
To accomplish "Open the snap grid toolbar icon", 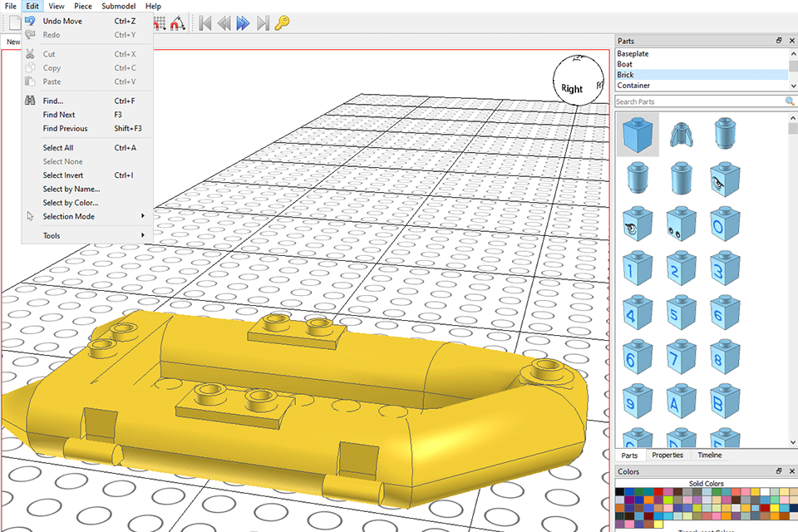I will pyautogui.click(x=160, y=23).
